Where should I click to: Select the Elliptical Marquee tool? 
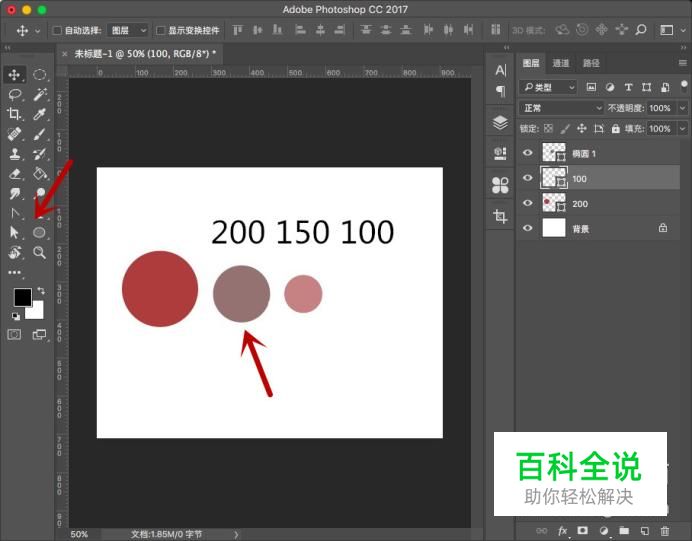pos(40,75)
